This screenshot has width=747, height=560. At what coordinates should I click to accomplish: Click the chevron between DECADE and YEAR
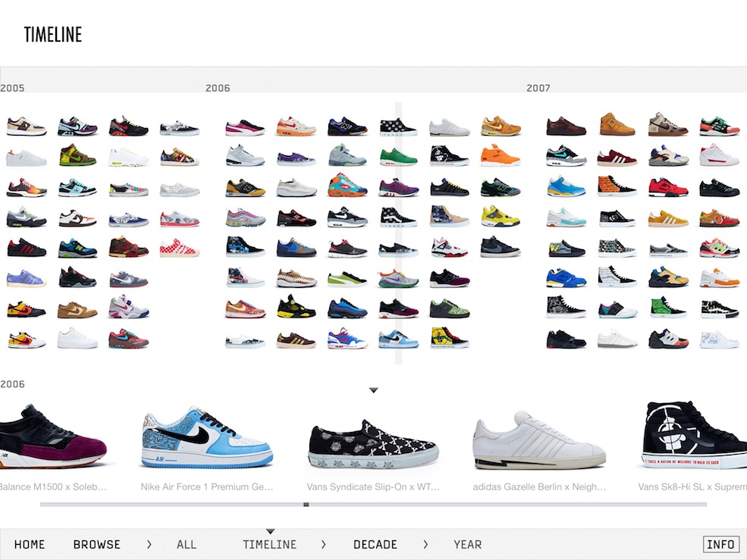pyautogui.click(x=425, y=544)
